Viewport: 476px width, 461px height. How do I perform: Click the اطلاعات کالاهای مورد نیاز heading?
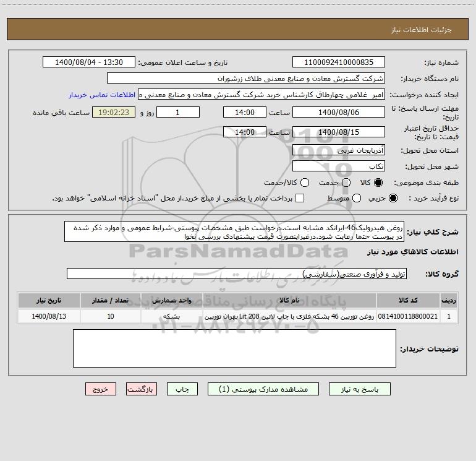[x=413, y=252]
